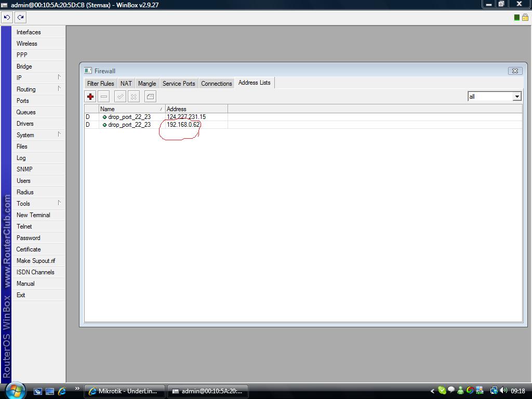Click the tray icon left of the network icon

480,391
